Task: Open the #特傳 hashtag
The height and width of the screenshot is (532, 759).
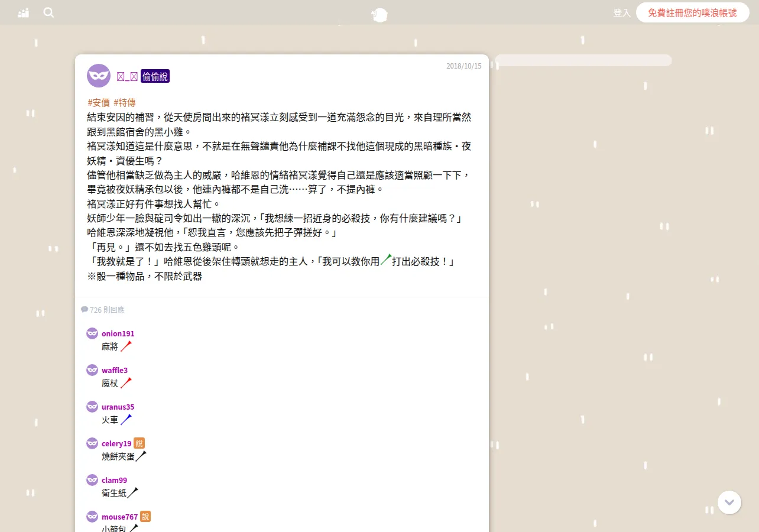Action: pos(124,103)
